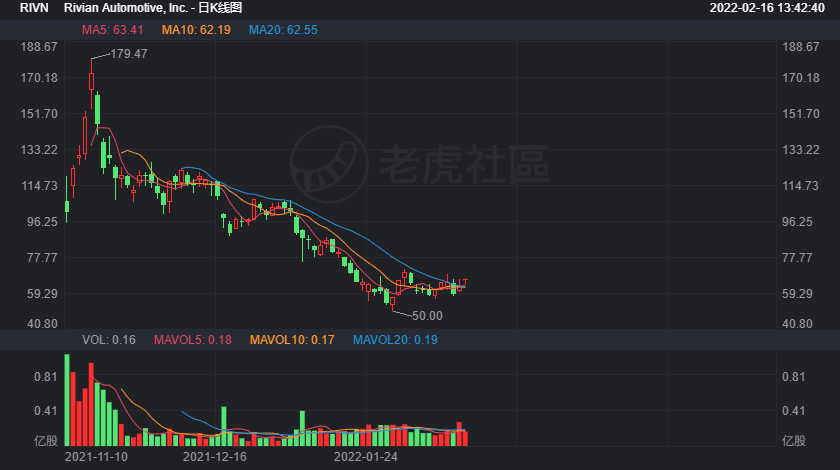Click the candlestick at the 50.00 low
This screenshot has width=840, height=470.
coord(393,302)
